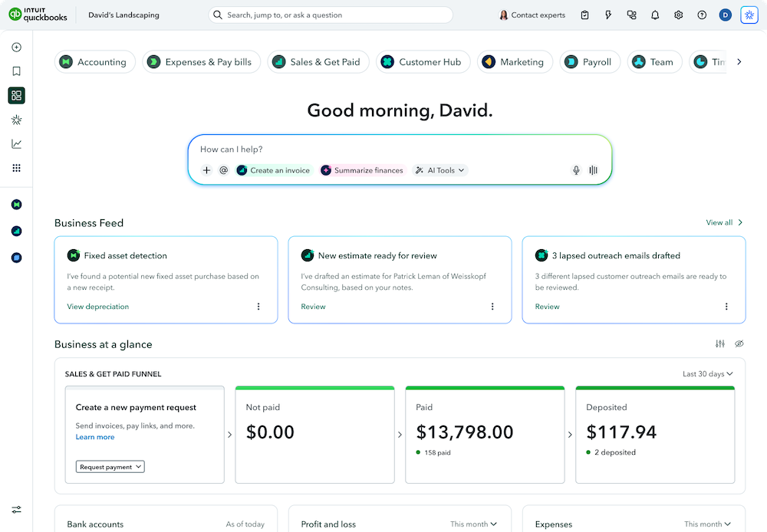Select the line chart reports icon in sidebar

pyautogui.click(x=16, y=143)
